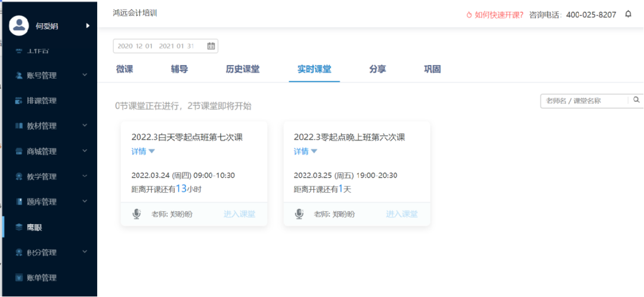Image resolution: width=644 pixels, height=297 pixels.
Task: Go to the 分享 tab
Action: (x=377, y=69)
